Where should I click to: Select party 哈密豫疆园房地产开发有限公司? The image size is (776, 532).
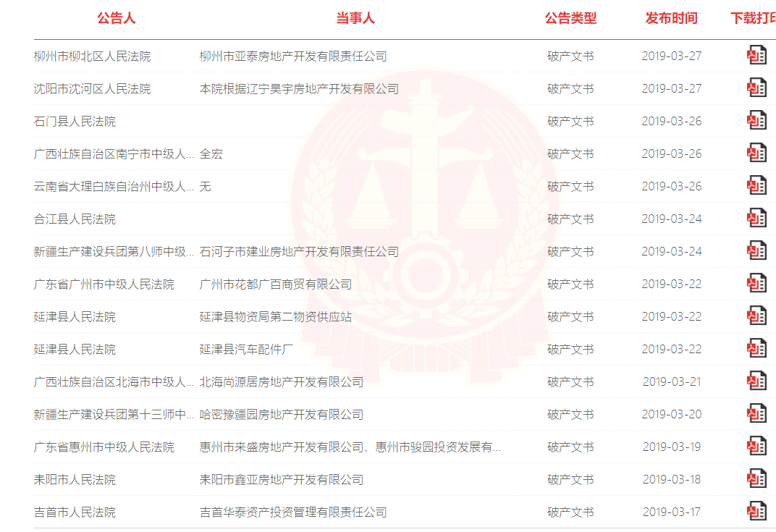pos(281,415)
